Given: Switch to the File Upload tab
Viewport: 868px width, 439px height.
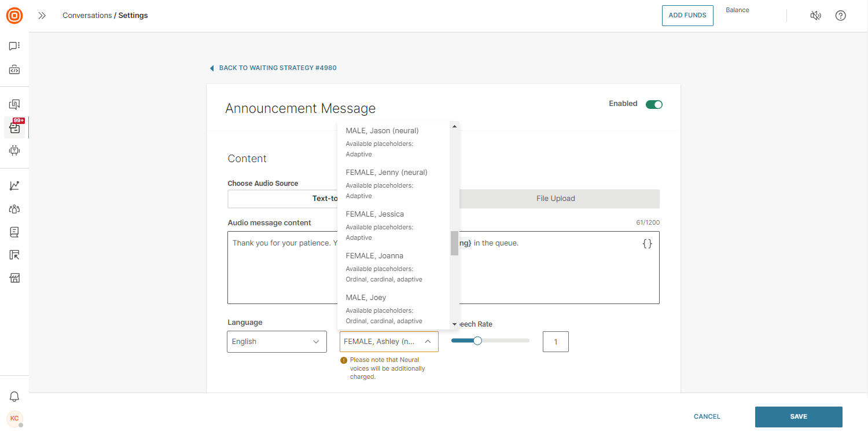Looking at the screenshot, I should [556, 199].
